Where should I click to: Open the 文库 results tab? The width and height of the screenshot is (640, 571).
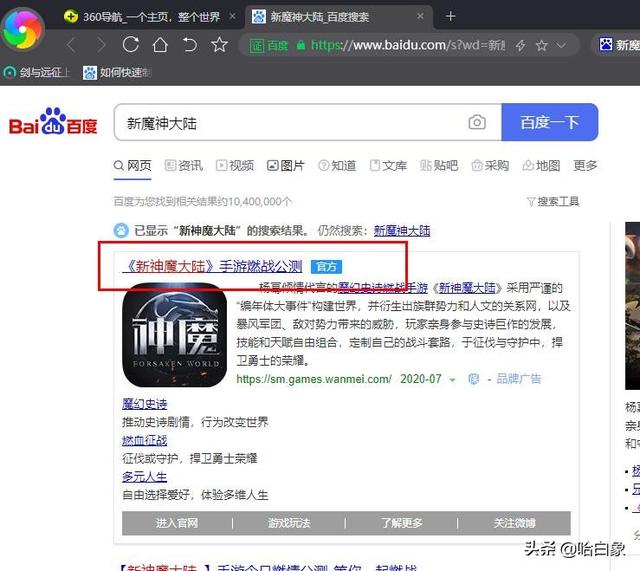(388, 166)
